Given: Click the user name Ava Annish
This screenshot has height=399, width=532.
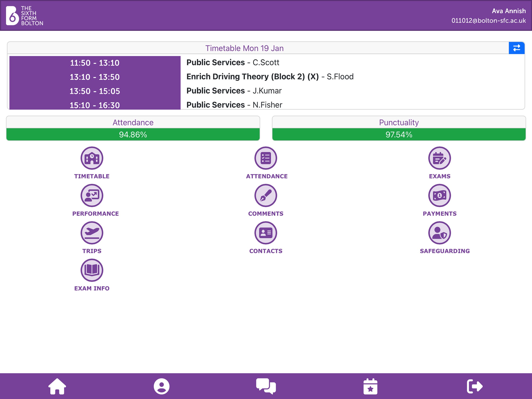Looking at the screenshot, I should 509,11.
